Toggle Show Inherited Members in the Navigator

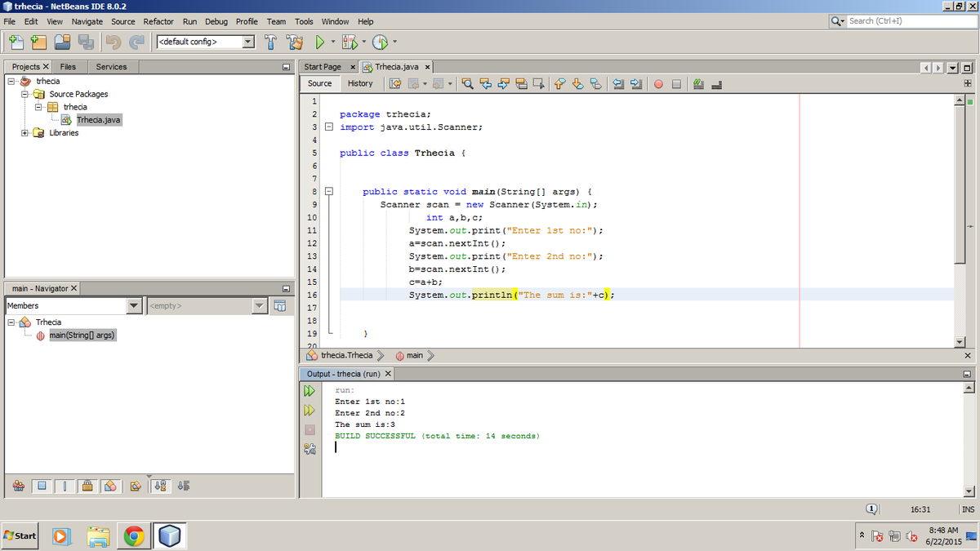pyautogui.click(x=18, y=486)
